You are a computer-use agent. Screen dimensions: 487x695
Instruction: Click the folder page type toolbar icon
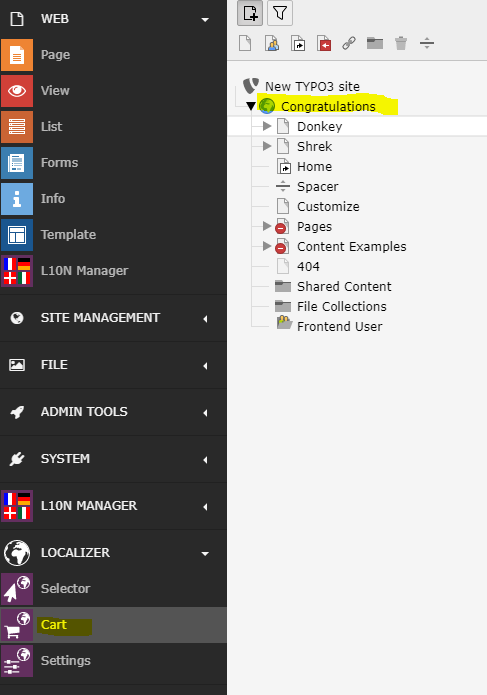(375, 43)
